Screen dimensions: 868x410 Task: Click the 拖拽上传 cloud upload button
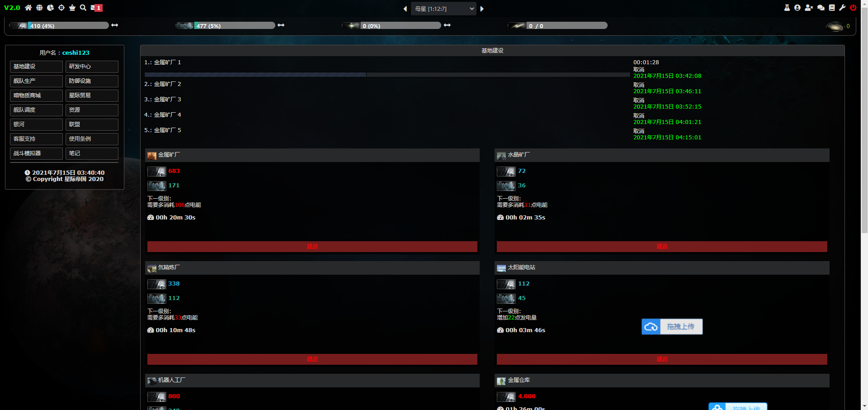(672, 327)
